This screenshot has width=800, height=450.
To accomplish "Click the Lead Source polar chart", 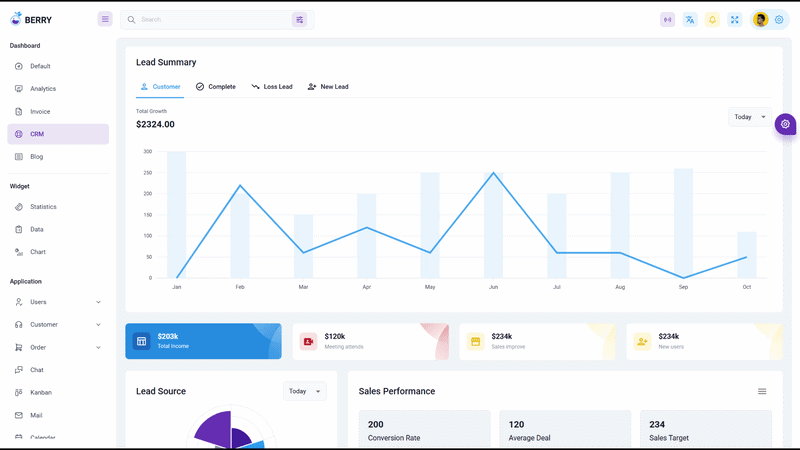I will coord(231,429).
